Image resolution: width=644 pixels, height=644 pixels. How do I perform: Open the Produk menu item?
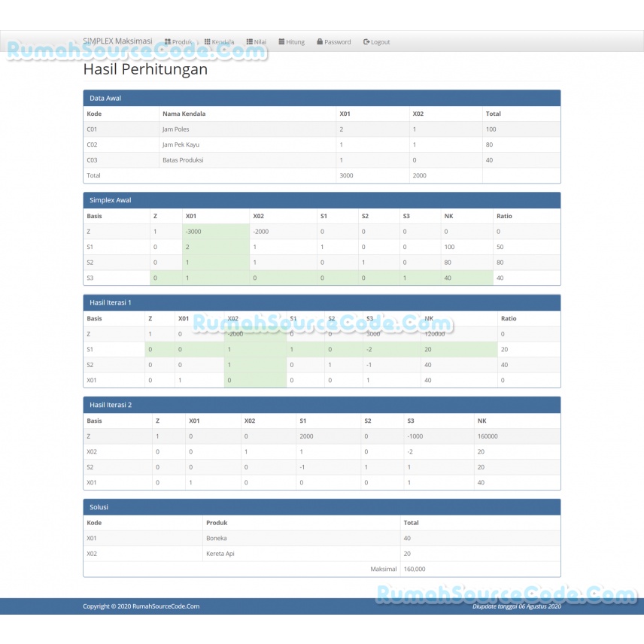pyautogui.click(x=181, y=41)
